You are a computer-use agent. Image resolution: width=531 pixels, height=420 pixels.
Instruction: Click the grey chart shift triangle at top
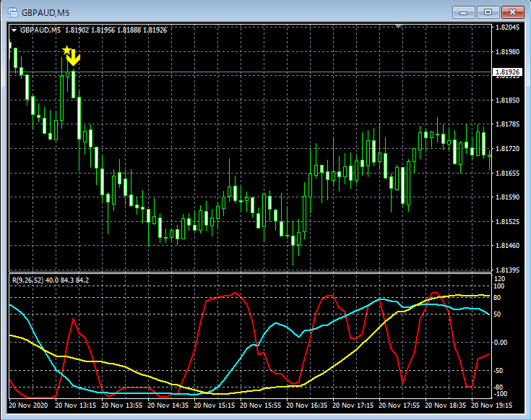(x=397, y=26)
